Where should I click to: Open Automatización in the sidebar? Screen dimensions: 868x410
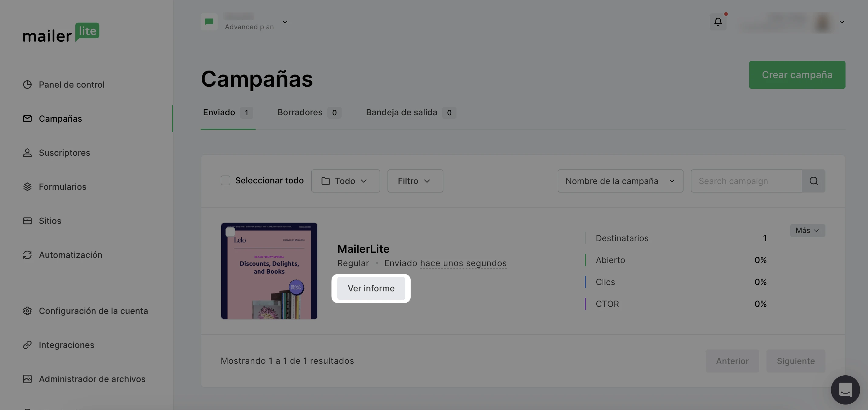(x=71, y=255)
